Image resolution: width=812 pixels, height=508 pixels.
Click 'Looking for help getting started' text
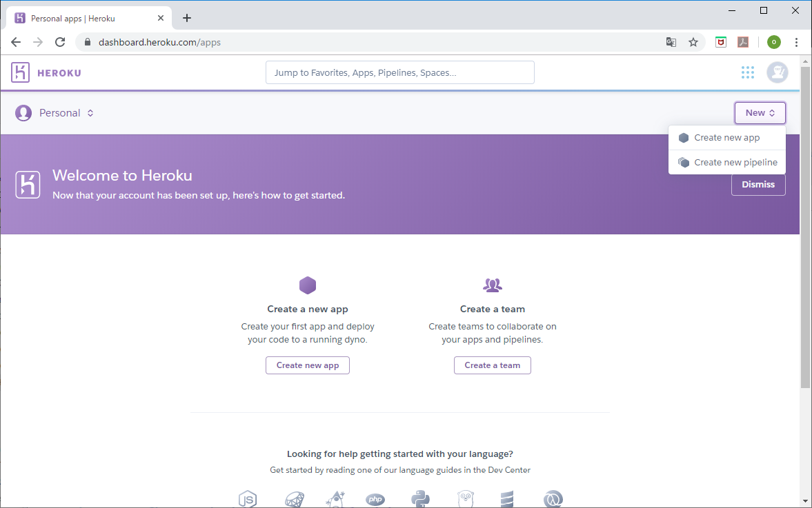pos(399,454)
